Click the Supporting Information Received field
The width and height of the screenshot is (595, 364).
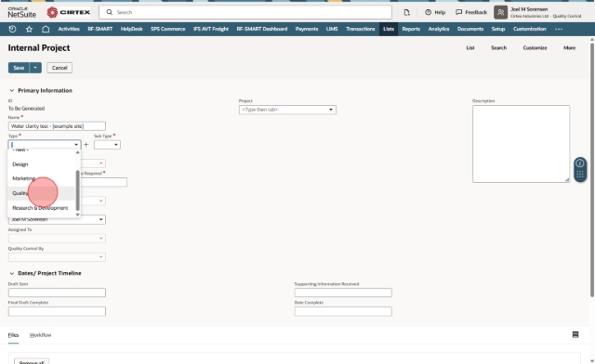pyautogui.click(x=343, y=292)
